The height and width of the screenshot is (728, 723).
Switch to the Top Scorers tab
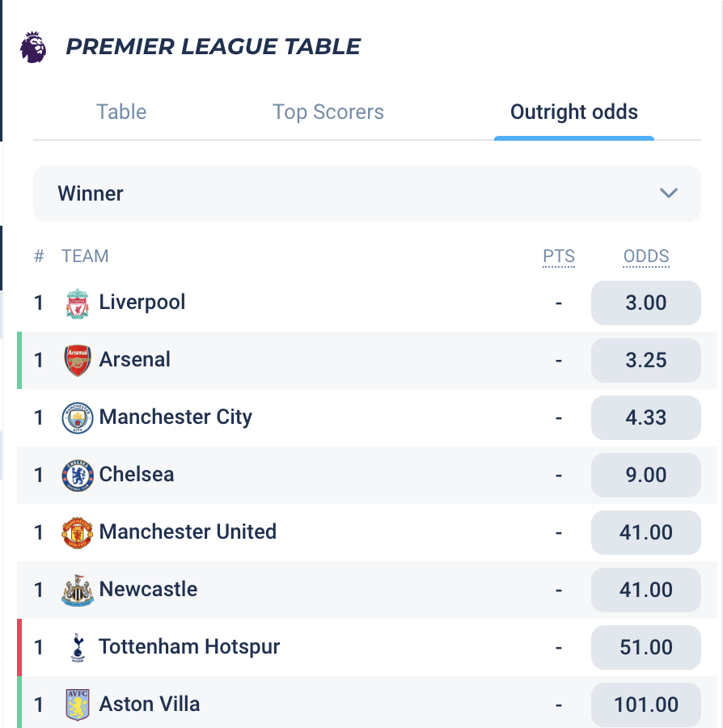[x=328, y=112]
